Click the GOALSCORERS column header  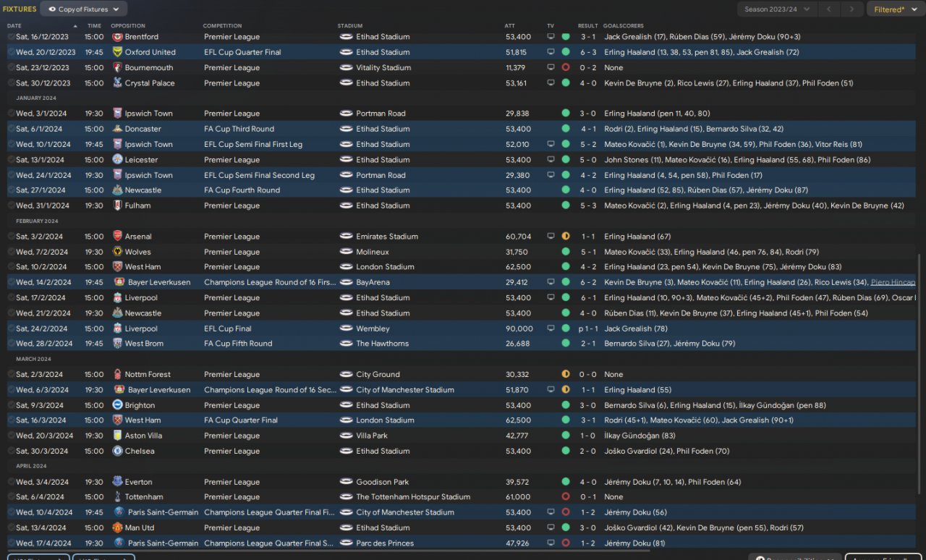(x=624, y=26)
